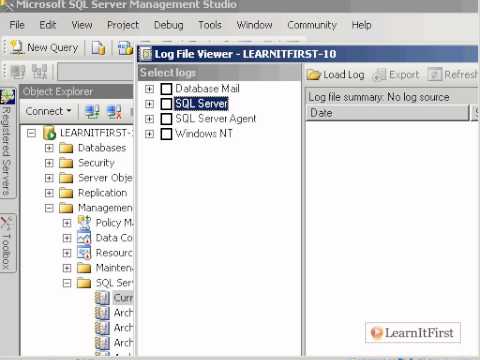Click the Log File Viewer title bar icon
This screenshot has height=360, width=480.
click(145, 54)
